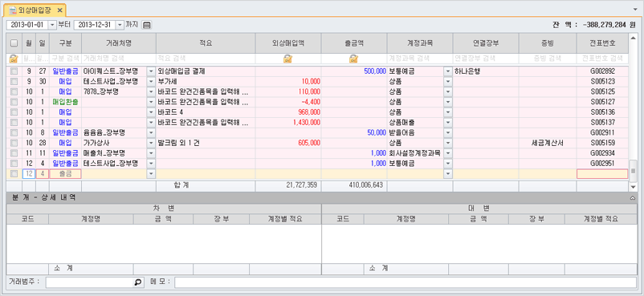Check the 매입환출 row S005127
This screenshot has height=296, width=644.
pyautogui.click(x=14, y=102)
